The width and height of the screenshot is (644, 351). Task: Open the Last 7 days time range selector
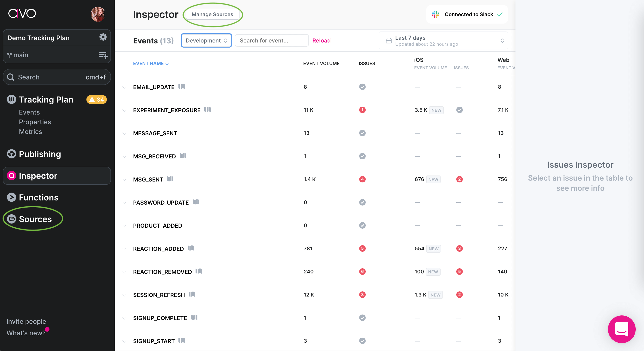click(443, 40)
